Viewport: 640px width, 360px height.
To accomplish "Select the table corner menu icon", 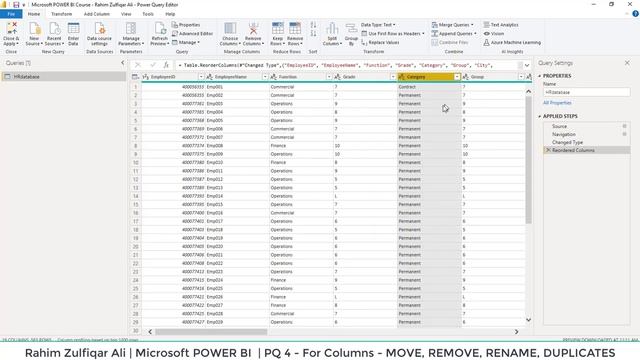I will 135,77.
